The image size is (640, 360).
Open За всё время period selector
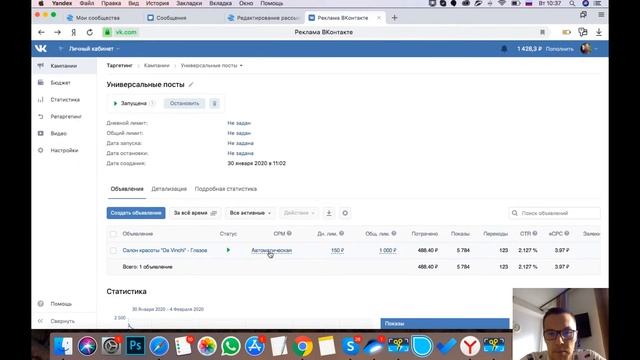click(x=195, y=213)
